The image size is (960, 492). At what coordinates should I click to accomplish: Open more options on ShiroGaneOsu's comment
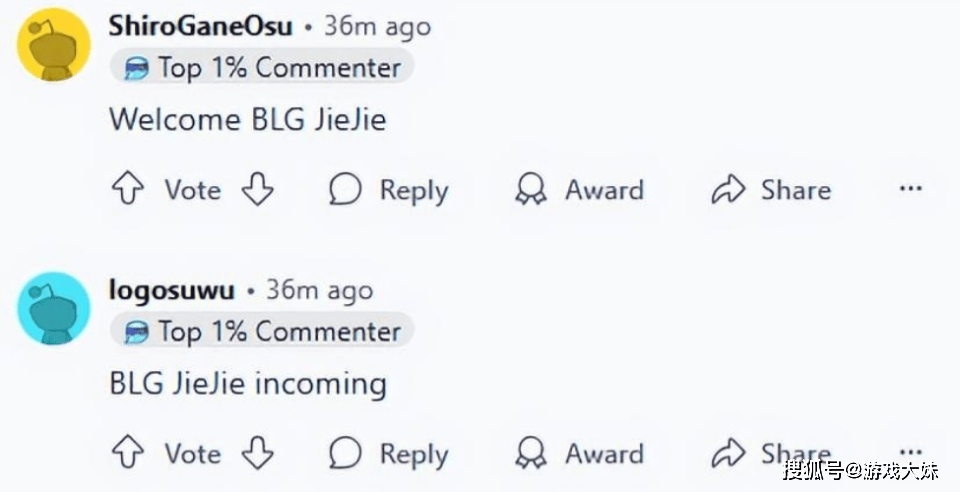[x=910, y=188]
